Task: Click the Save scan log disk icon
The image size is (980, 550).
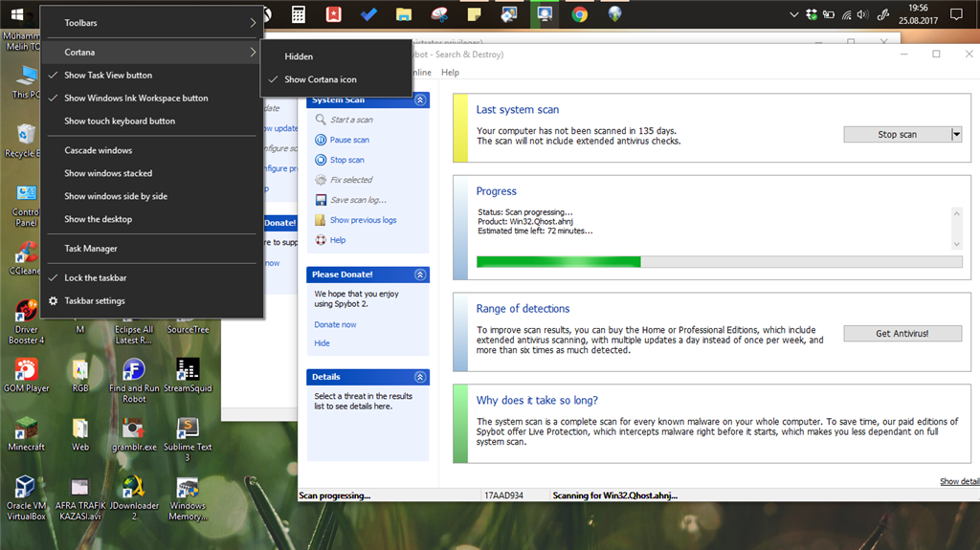Action: coord(321,200)
